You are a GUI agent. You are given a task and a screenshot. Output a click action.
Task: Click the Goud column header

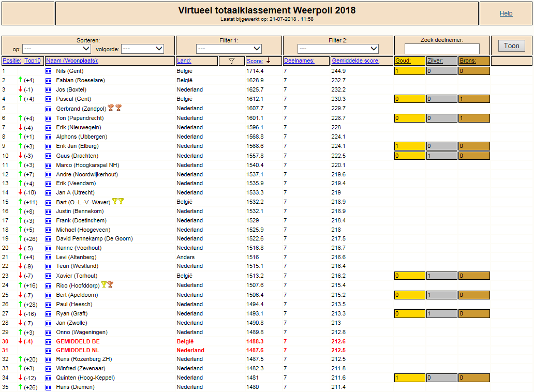click(403, 61)
